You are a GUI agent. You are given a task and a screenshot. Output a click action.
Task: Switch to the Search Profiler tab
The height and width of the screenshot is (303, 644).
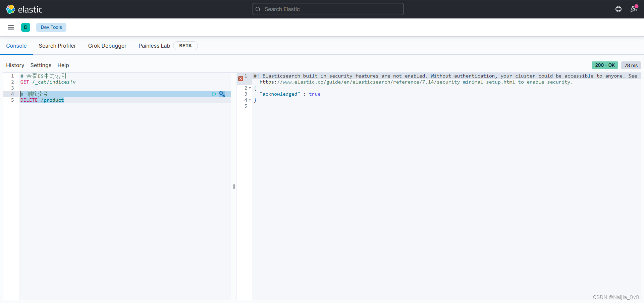point(57,46)
